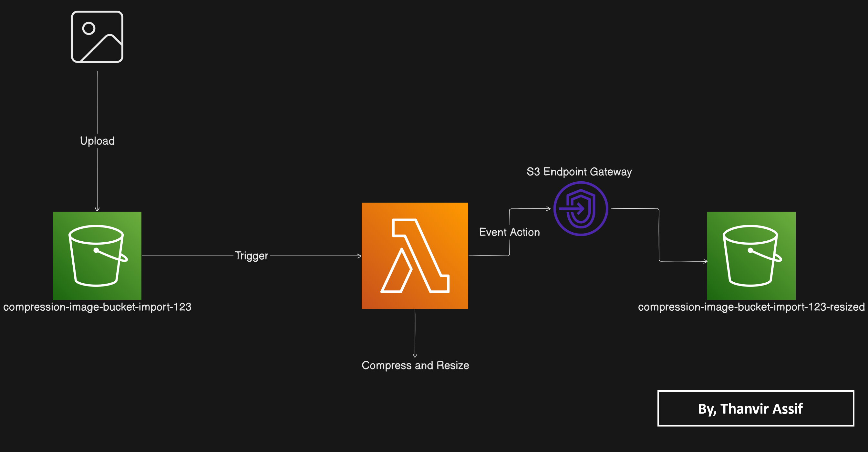Click the 'Upload' arrow label

tap(98, 141)
